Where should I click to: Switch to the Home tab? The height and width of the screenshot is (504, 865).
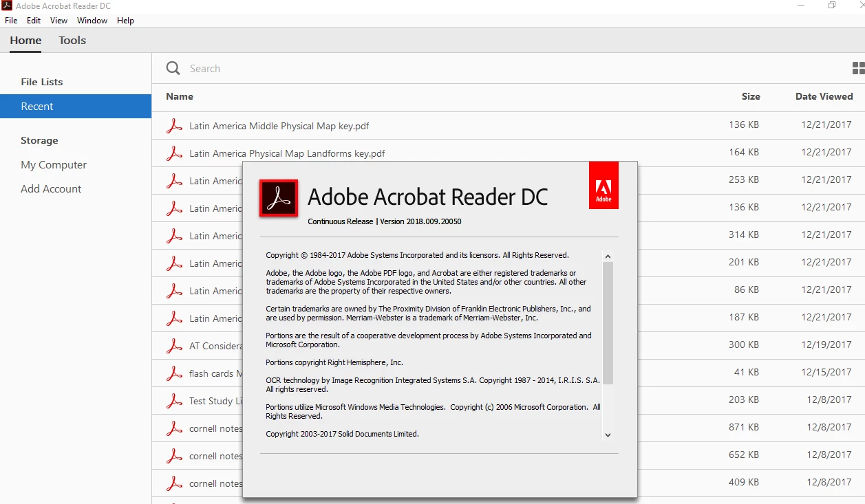click(25, 41)
